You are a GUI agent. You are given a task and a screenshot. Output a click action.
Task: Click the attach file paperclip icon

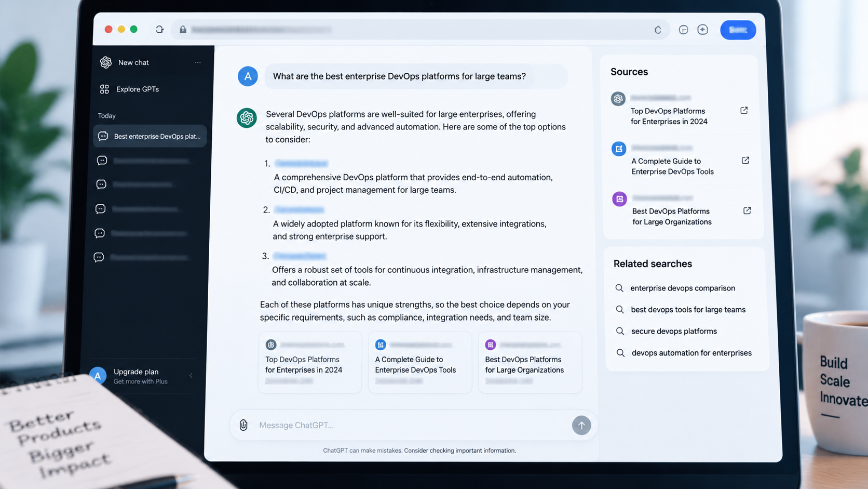coord(243,425)
